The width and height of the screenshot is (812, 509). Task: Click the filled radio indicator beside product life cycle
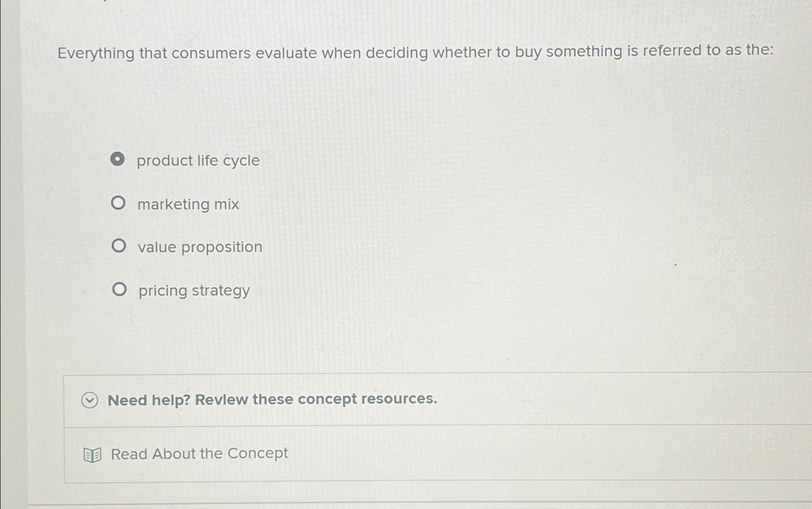point(118,161)
